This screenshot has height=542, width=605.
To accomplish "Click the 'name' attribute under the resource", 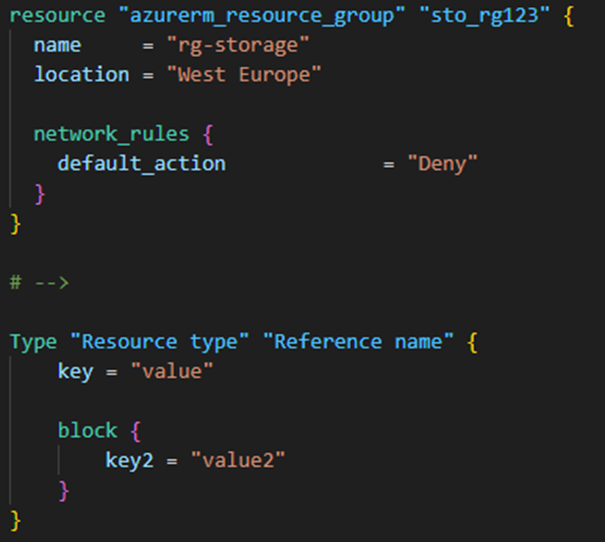I will tap(57, 46).
